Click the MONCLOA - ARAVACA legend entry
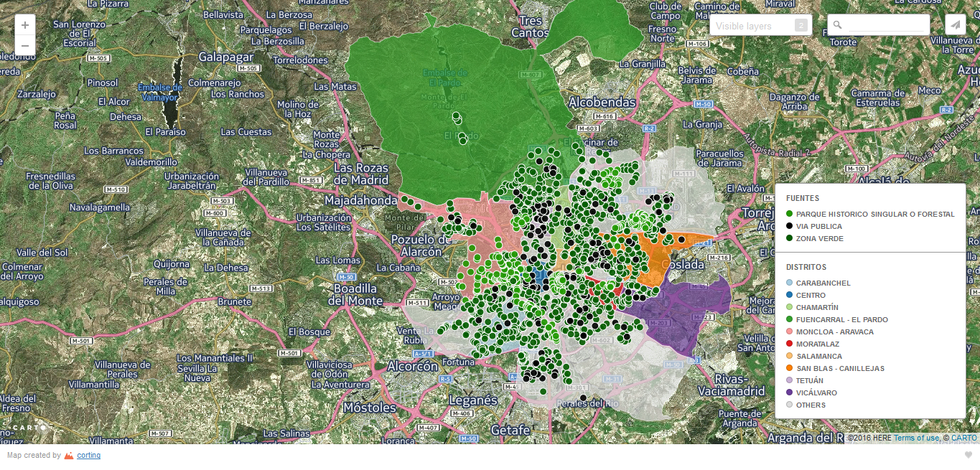Viewport: 980px width, 470px height. point(834,332)
